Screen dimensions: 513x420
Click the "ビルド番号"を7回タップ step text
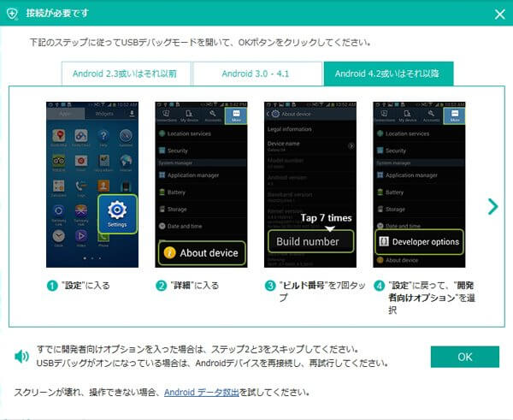322,292
